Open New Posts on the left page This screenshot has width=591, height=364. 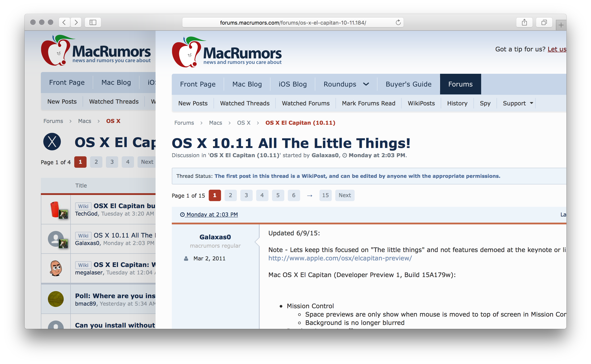pyautogui.click(x=62, y=102)
